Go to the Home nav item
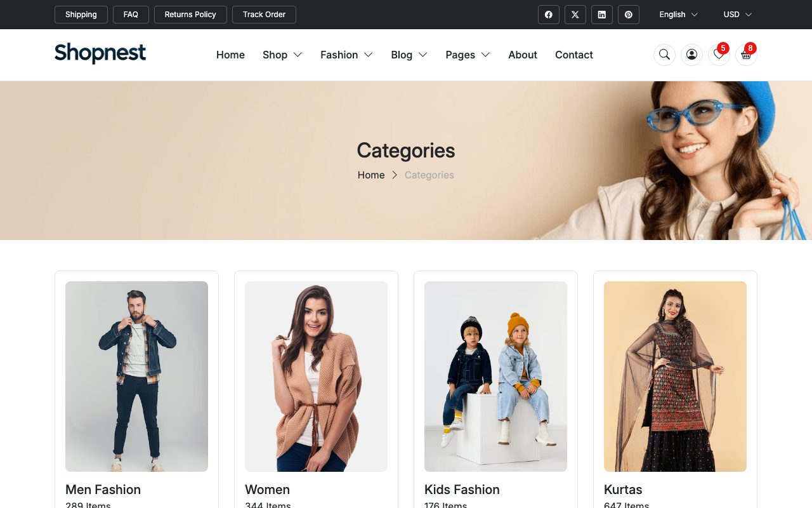Viewport: 812px width, 508px height. coord(230,55)
